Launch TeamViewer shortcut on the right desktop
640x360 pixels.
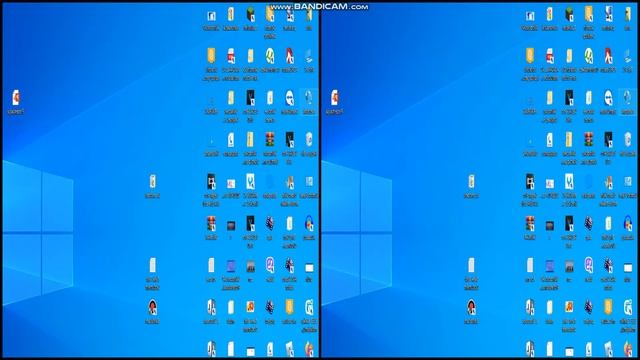click(x=608, y=98)
